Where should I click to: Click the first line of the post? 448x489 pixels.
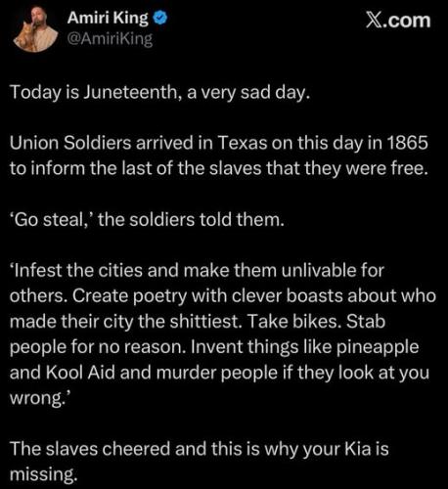159,93
